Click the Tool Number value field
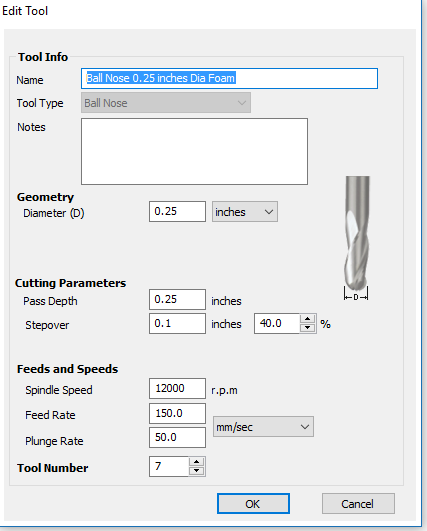The image size is (427, 531). tap(169, 466)
